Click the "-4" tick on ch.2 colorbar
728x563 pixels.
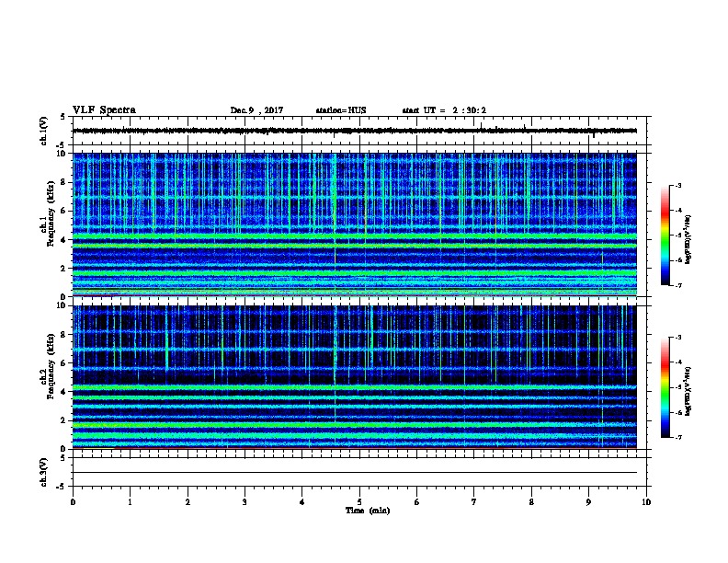point(677,362)
